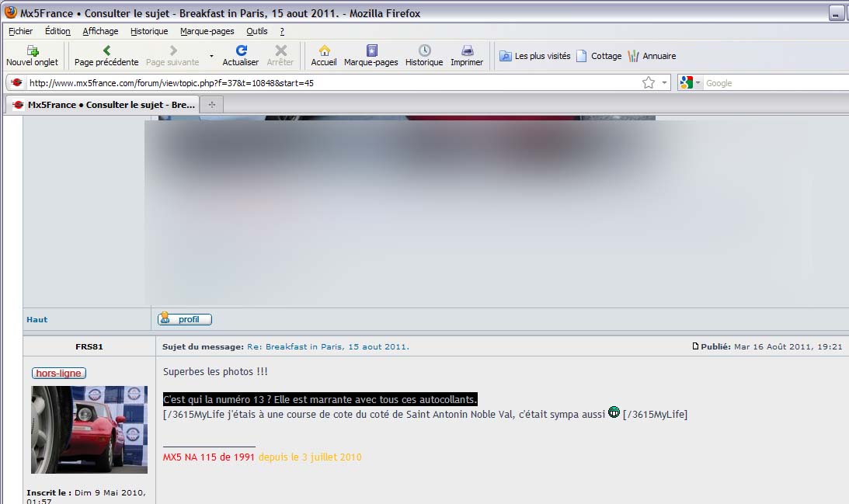The height and width of the screenshot is (504, 849).
Task: Open the Cottage bookmark
Action: click(x=599, y=56)
